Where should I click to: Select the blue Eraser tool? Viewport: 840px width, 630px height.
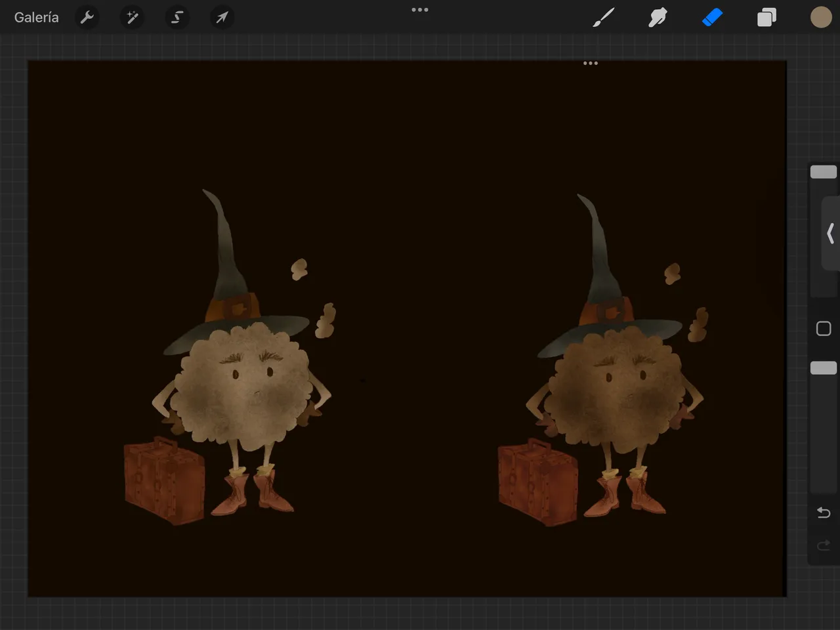712,18
